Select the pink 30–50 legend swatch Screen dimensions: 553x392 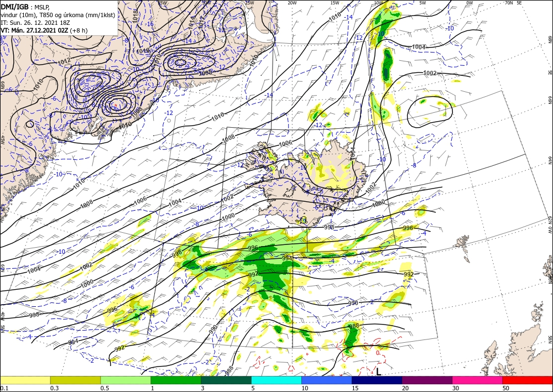(478, 380)
